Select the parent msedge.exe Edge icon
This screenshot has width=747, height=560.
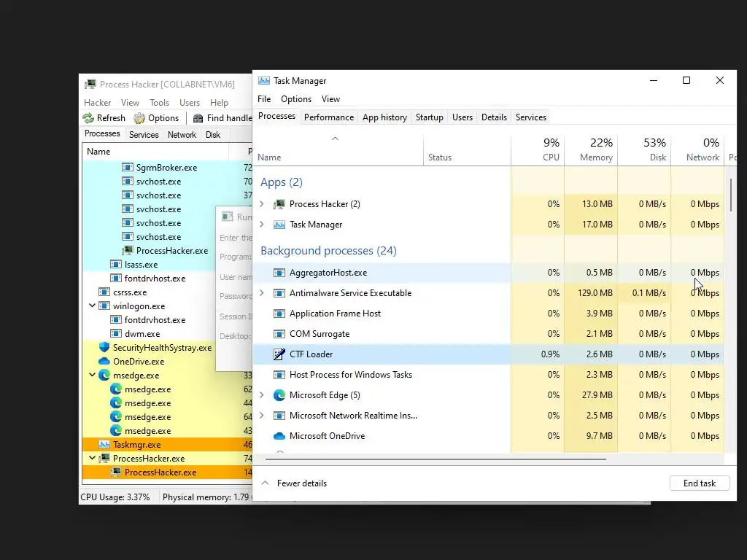click(x=104, y=376)
